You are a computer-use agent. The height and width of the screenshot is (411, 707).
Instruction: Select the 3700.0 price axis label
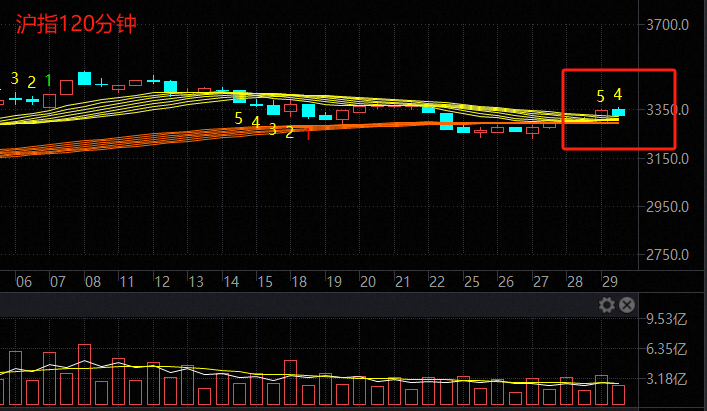(x=667, y=25)
